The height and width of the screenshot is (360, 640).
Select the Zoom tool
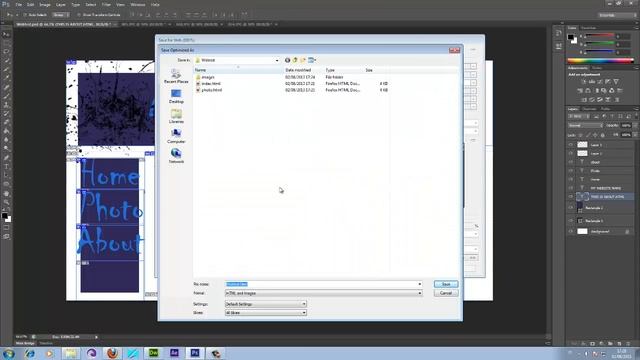coord(6,202)
